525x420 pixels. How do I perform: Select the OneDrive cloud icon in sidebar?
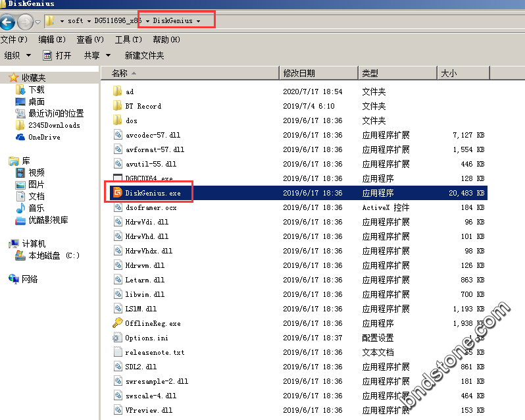pos(20,137)
